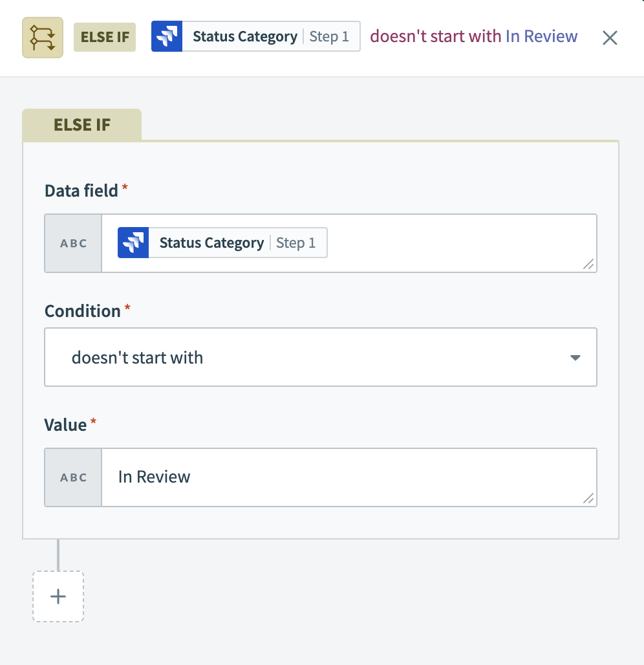Select the ELSE IF tab
Image resolution: width=644 pixels, height=665 pixels.
coord(82,125)
